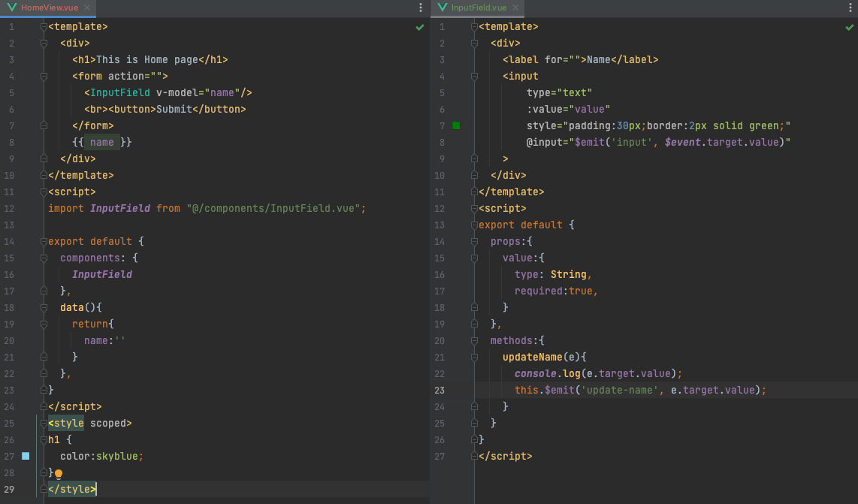This screenshot has height=504, width=858.
Task: Click the label 'Name' line in InputField.vue
Action: click(x=580, y=59)
